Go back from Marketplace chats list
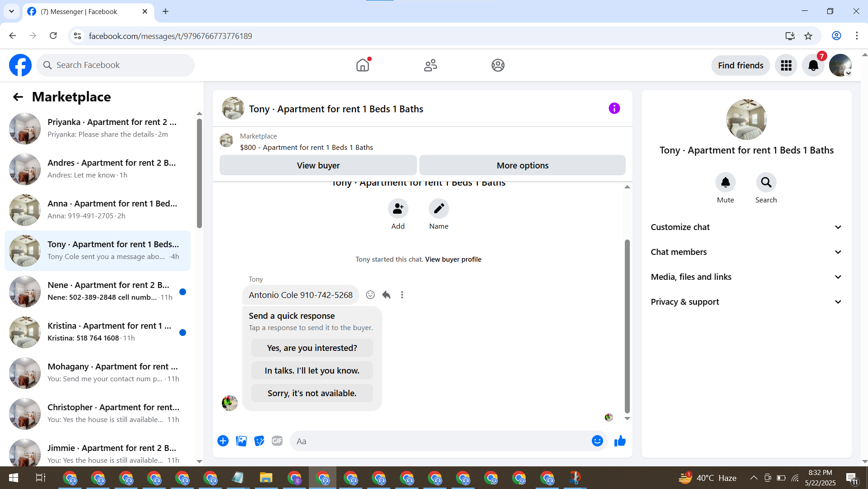Image resolution: width=868 pixels, height=489 pixels. (x=18, y=97)
